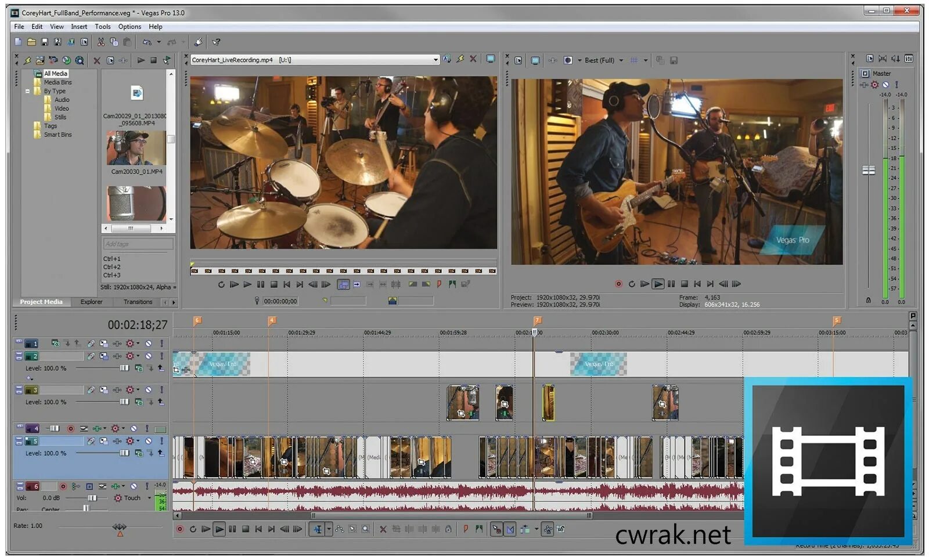Image resolution: width=929 pixels, height=560 pixels.
Task: Pause playback in the video preview window
Action: 671,284
